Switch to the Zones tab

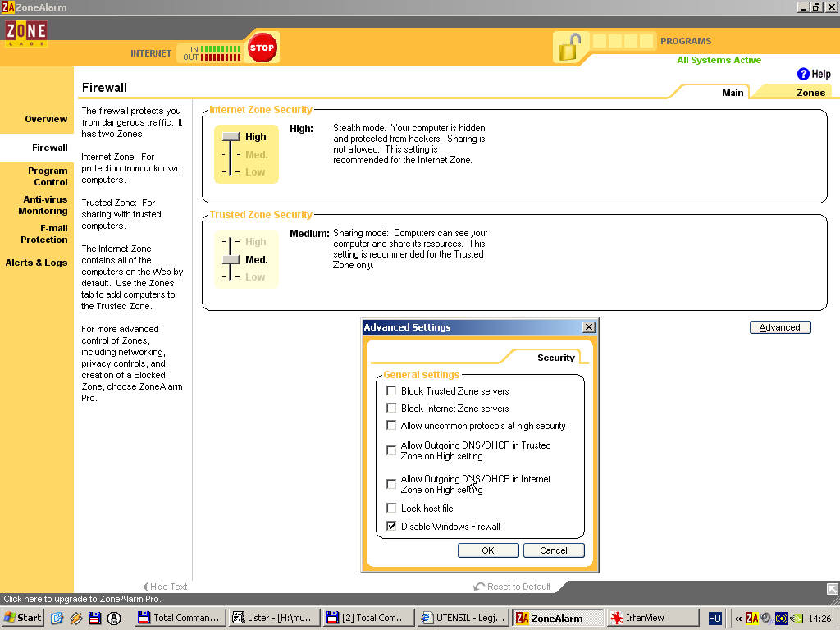click(x=810, y=93)
